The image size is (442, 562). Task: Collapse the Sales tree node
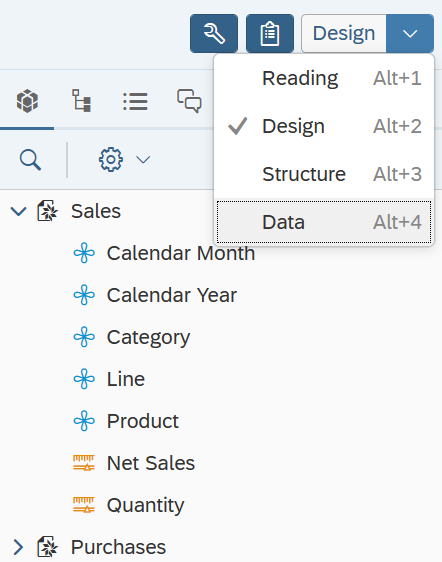coord(18,211)
